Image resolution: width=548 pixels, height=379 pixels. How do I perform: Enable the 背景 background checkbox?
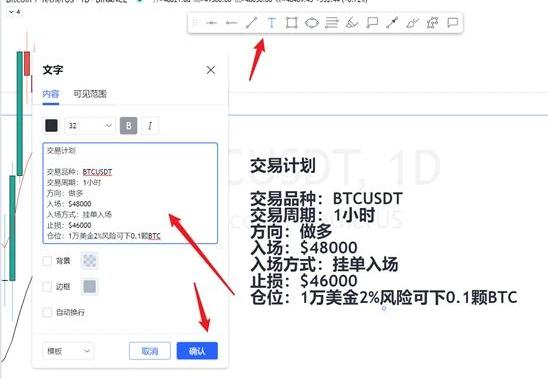(x=47, y=260)
